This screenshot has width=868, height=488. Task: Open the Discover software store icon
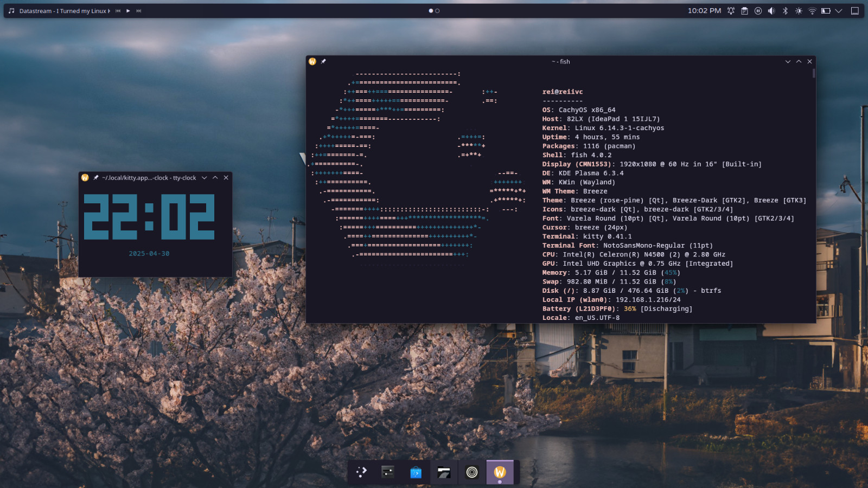coord(416,472)
